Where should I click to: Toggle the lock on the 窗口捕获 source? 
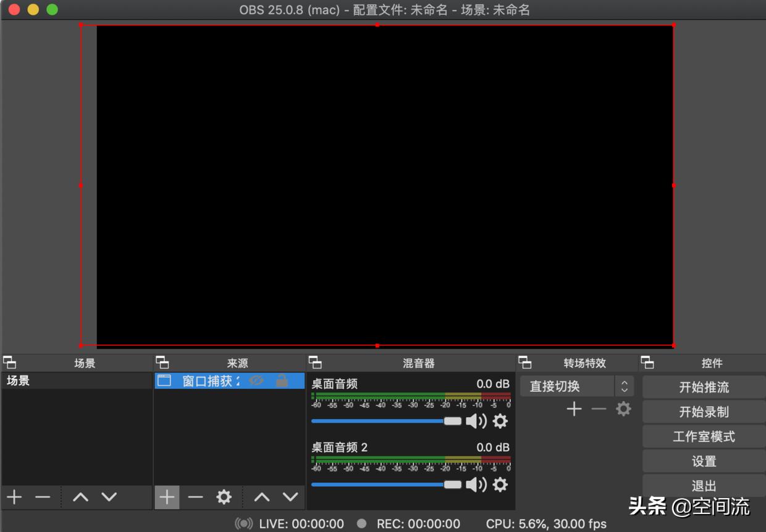282,381
